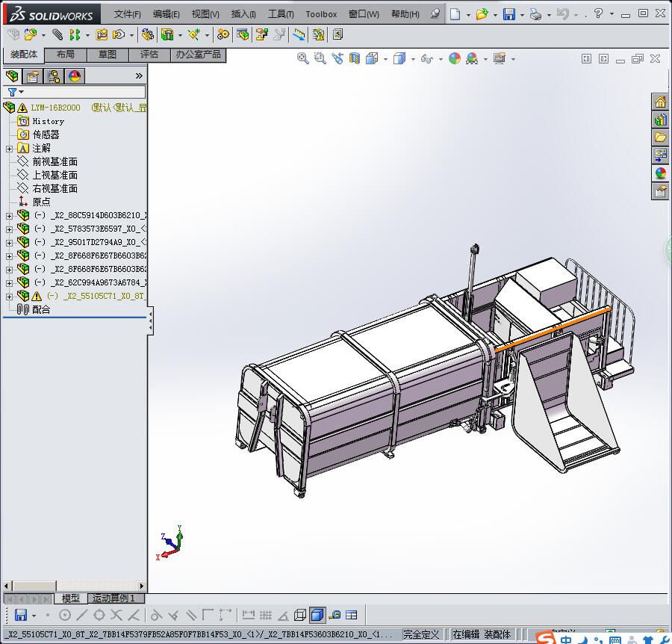Screen dimensions: 672x644
Task: Open the FeatureManager design tree tab
Action: [x=12, y=75]
